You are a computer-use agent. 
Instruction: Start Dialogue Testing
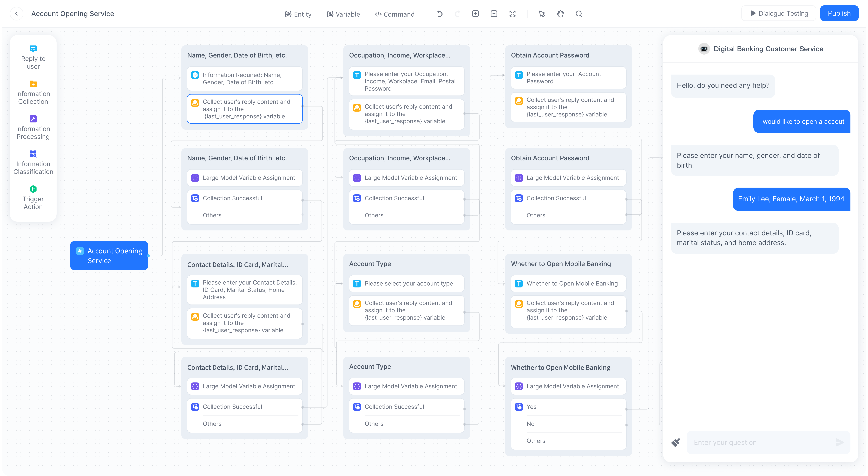(779, 13)
